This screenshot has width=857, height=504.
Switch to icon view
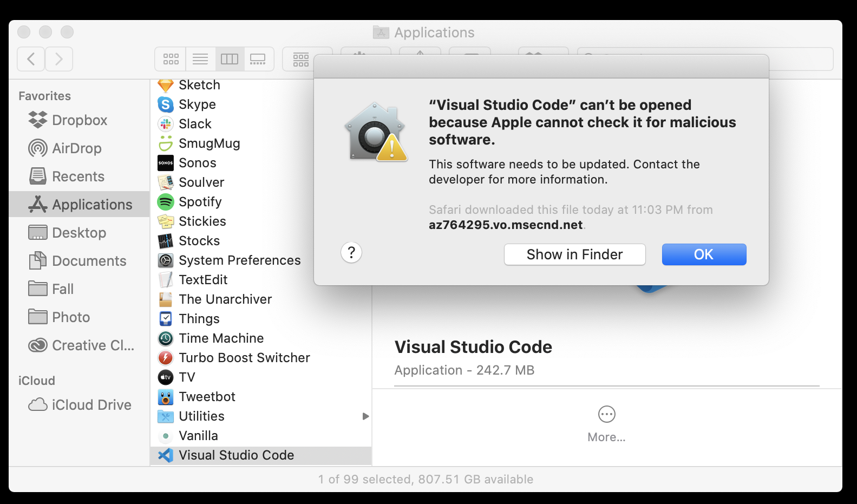171,59
